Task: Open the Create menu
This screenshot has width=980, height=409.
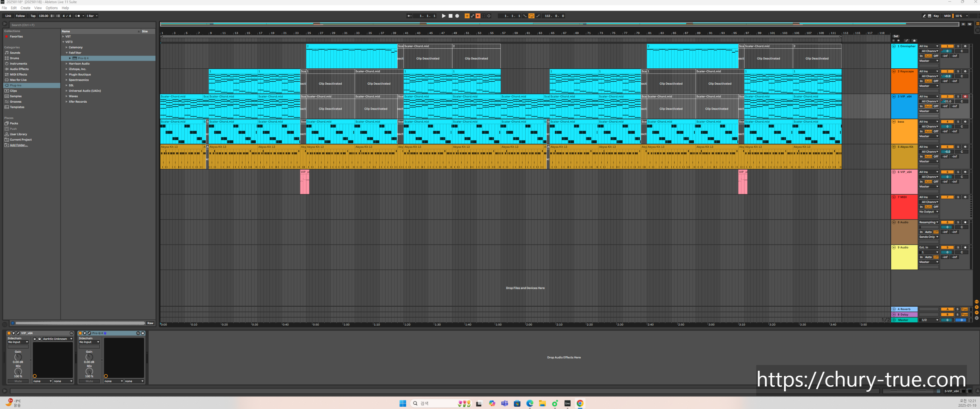Action: (x=25, y=8)
